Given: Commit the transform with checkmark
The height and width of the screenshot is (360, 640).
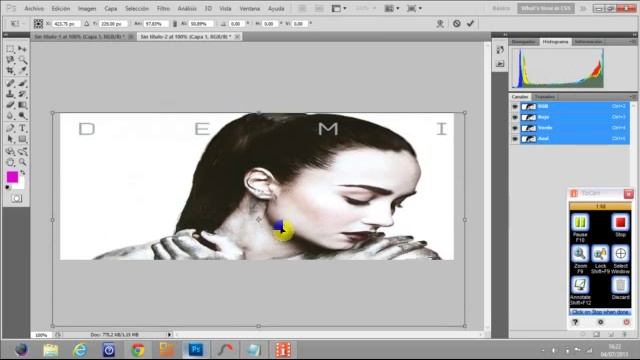Looking at the screenshot, I should click(470, 24).
